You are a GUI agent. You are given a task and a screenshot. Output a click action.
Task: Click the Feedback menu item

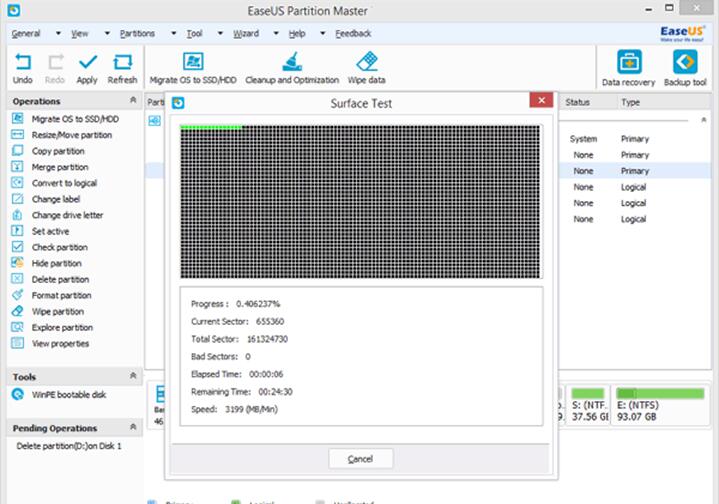(x=353, y=33)
